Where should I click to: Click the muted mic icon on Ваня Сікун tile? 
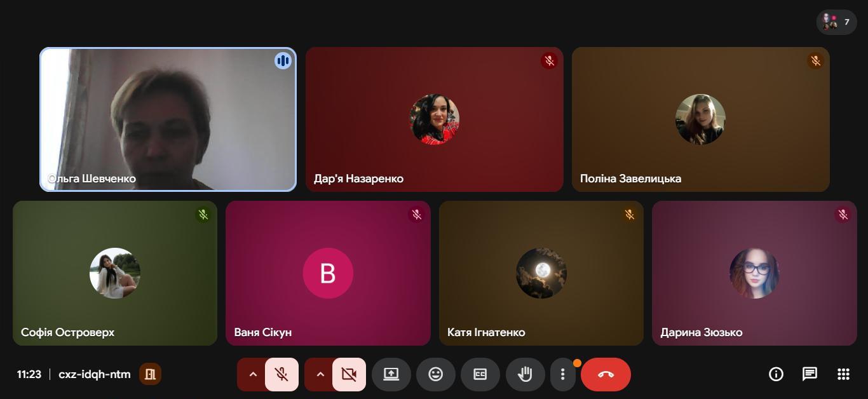(416, 215)
